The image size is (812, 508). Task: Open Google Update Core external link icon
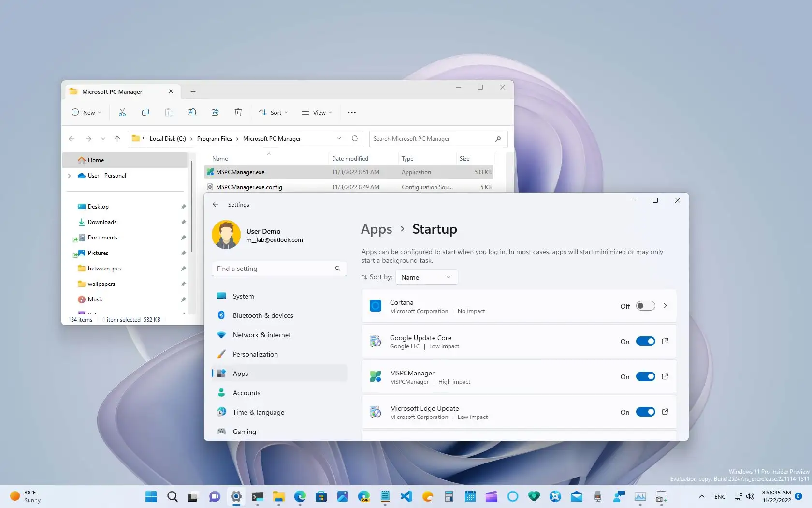pyautogui.click(x=665, y=341)
